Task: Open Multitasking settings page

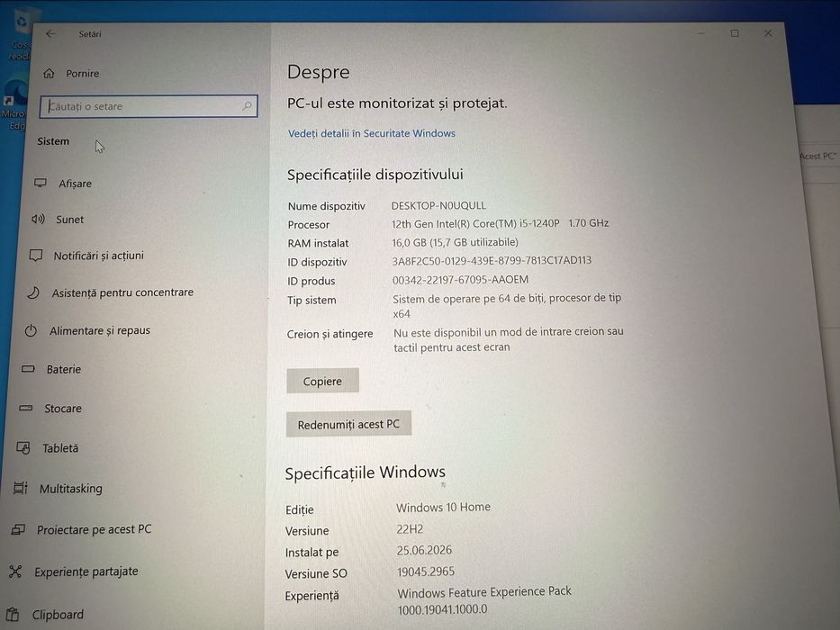Action: 71,489
